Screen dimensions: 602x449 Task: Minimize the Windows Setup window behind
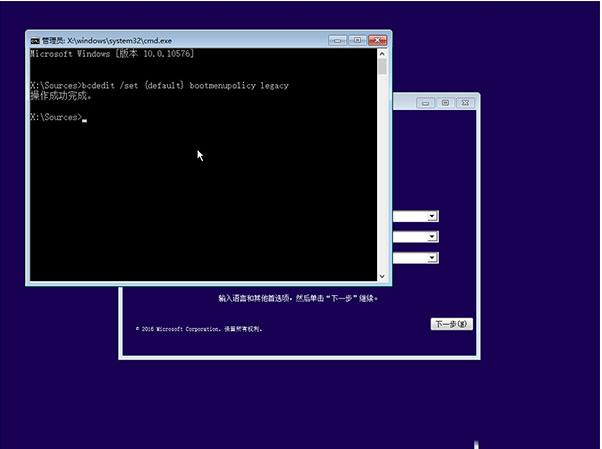(x=422, y=102)
